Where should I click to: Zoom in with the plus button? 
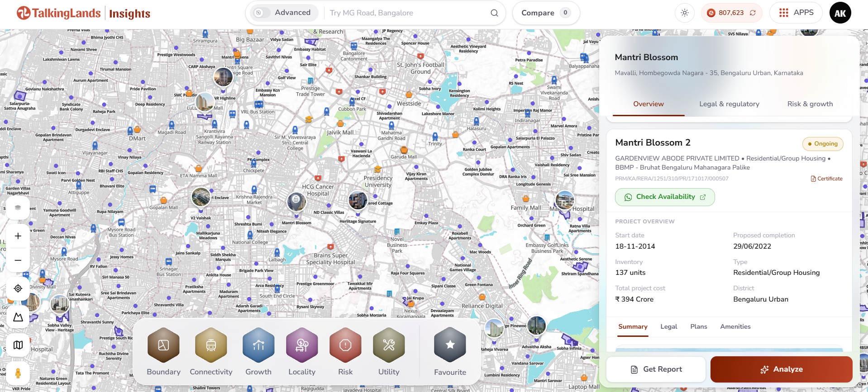point(18,236)
